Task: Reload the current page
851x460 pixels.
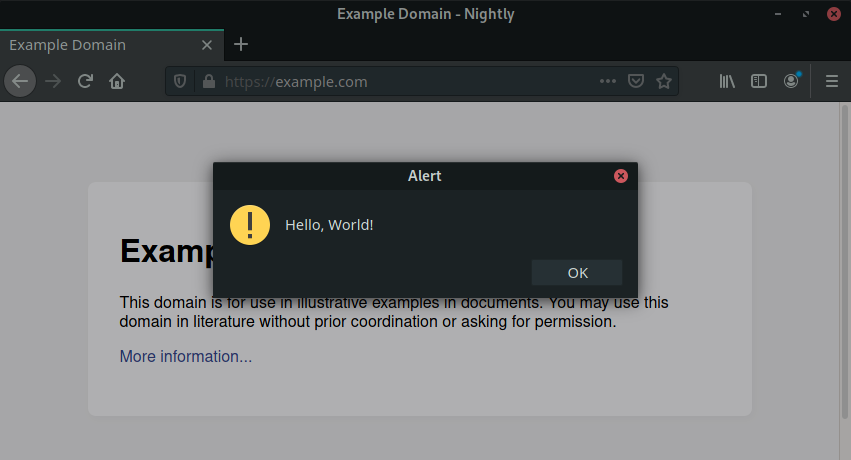Action: point(86,81)
